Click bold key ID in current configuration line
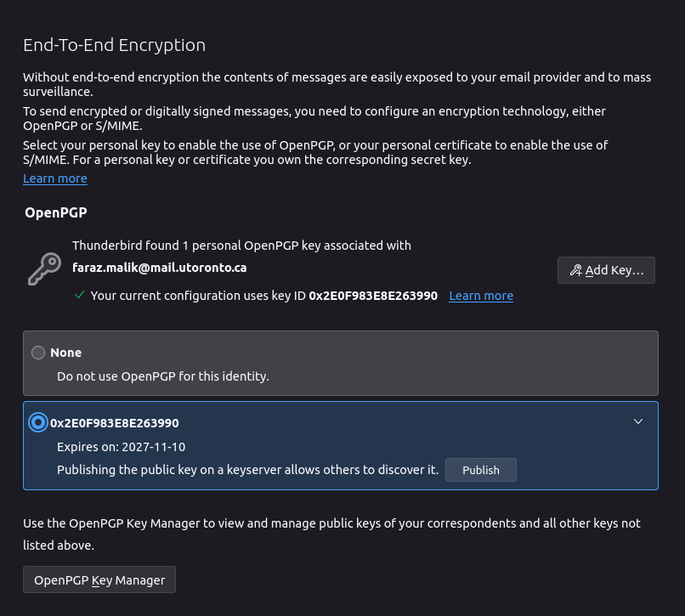685x616 pixels. 373,296
